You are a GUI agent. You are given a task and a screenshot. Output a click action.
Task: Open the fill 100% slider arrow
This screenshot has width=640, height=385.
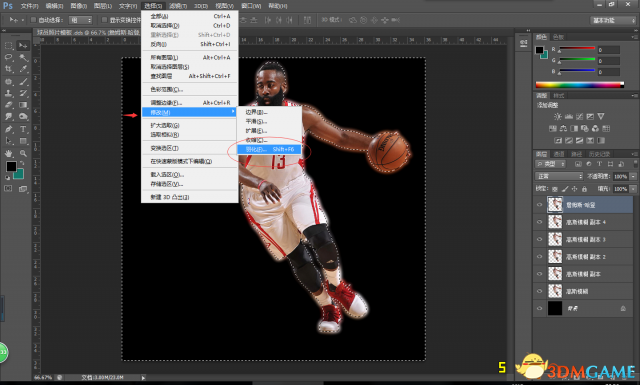click(633, 189)
